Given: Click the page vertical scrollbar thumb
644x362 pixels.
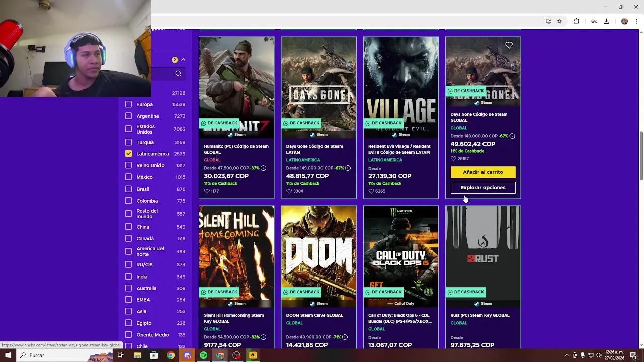Looking at the screenshot, I should tap(641, 156).
